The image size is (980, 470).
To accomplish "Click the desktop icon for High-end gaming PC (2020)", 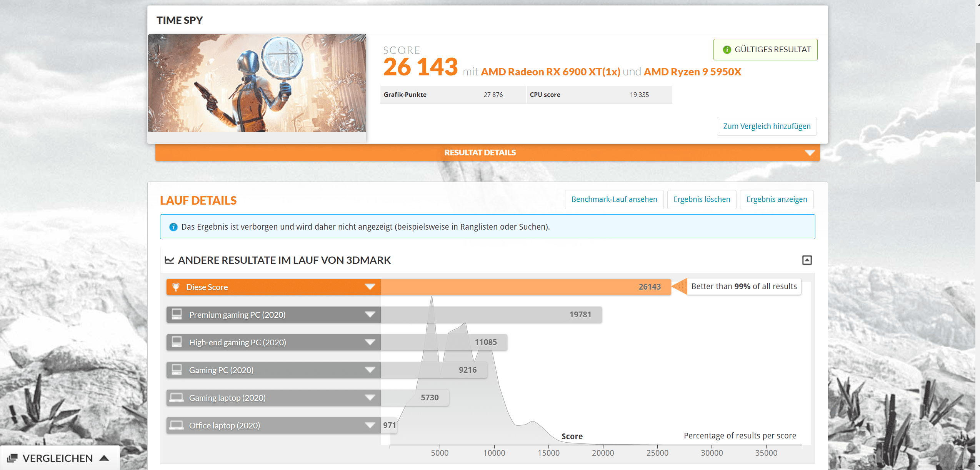I will pyautogui.click(x=177, y=342).
